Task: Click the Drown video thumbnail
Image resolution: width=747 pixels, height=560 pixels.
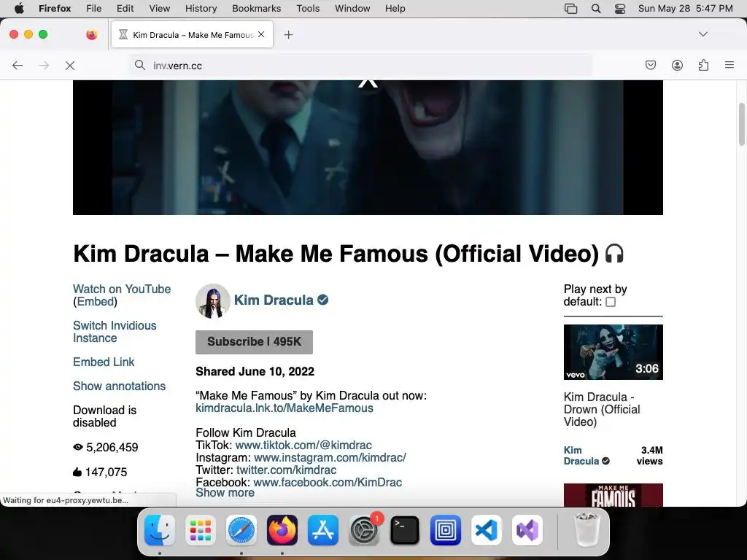Action: tap(613, 352)
